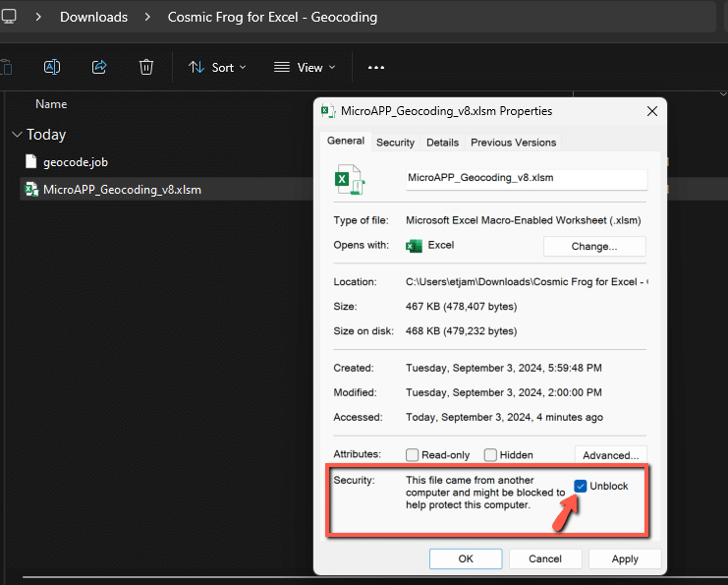728x585 pixels.
Task: Click the file name input field
Action: (527, 178)
